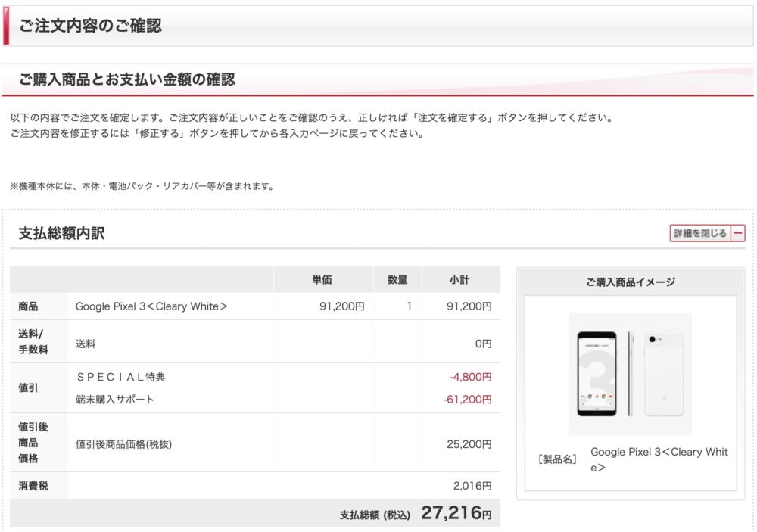Click the product name caption beside [製品名]

(659, 459)
